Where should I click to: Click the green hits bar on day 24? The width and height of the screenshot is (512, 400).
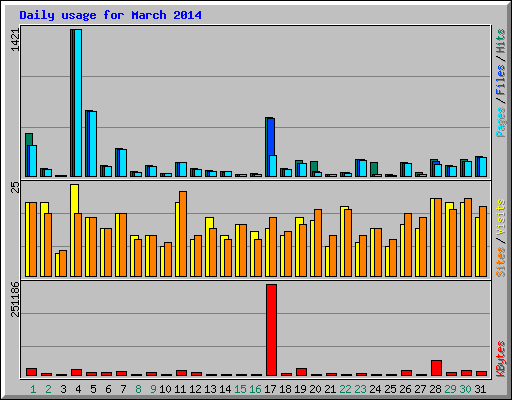click(x=374, y=168)
